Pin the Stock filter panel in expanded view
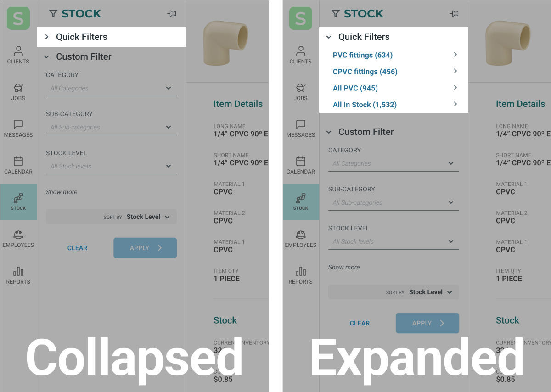 tap(454, 14)
